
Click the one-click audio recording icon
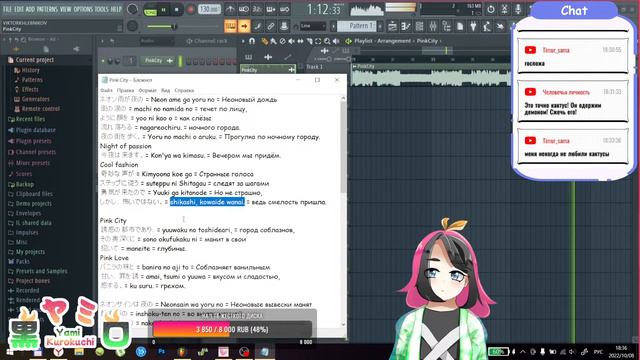point(487,26)
